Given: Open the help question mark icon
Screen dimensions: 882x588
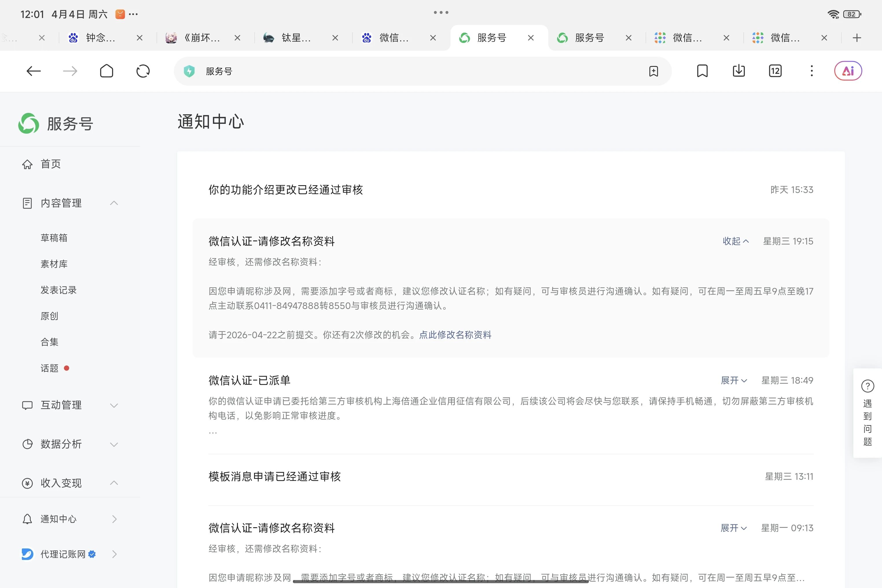Looking at the screenshot, I should pyautogui.click(x=867, y=386).
